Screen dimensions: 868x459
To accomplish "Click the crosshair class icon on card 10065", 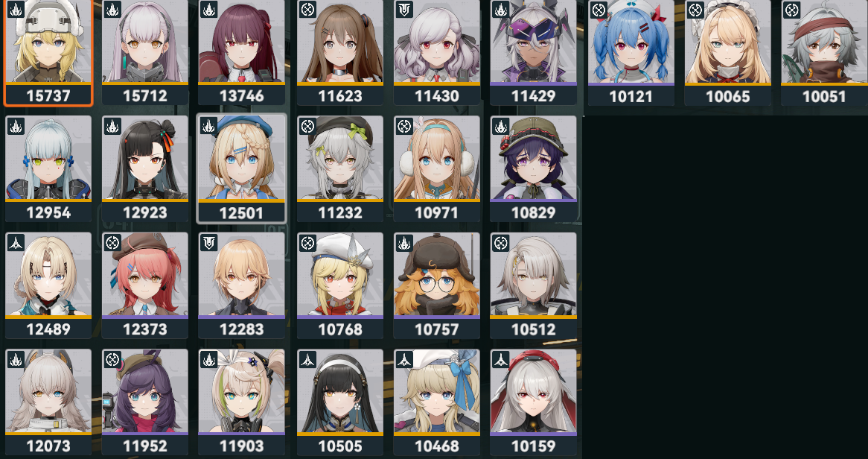I will [695, 10].
